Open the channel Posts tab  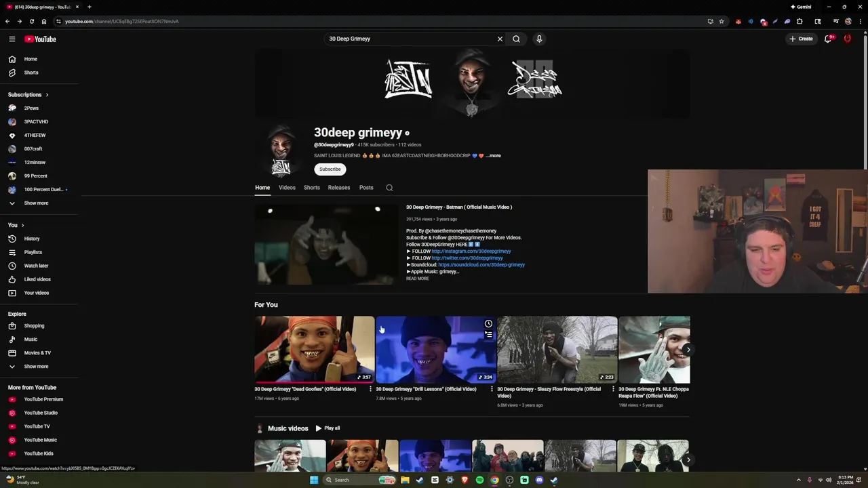(366, 188)
